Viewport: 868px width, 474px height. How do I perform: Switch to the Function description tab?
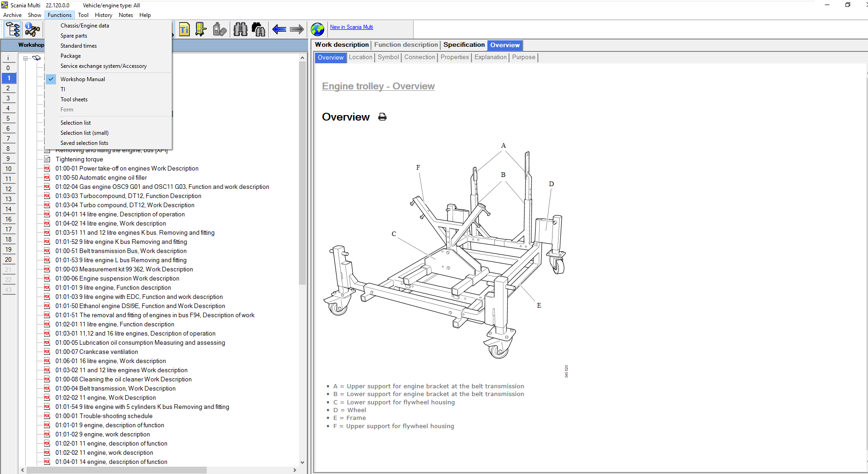[406, 45]
